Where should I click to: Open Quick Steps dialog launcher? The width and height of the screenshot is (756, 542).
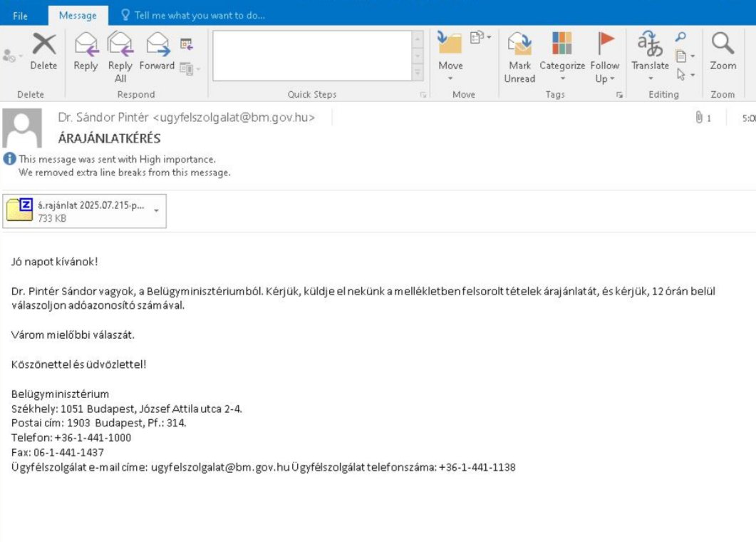[x=423, y=95]
